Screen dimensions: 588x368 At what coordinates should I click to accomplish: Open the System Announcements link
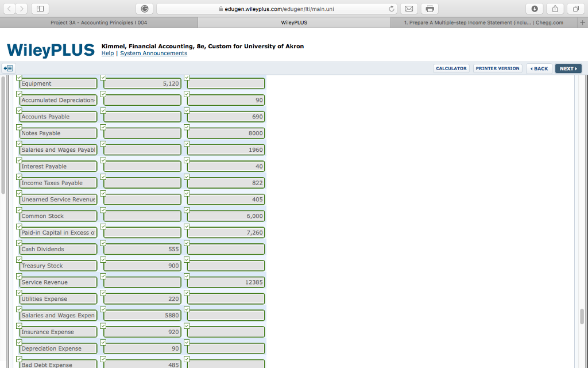pyautogui.click(x=153, y=53)
